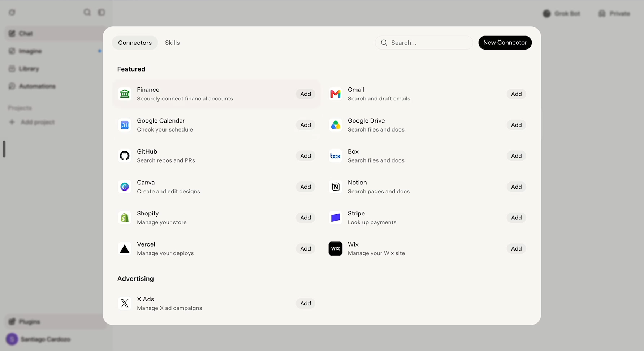Screen dimensions: 644x351
Task: Add the Google Drive connector
Action: point(517,125)
